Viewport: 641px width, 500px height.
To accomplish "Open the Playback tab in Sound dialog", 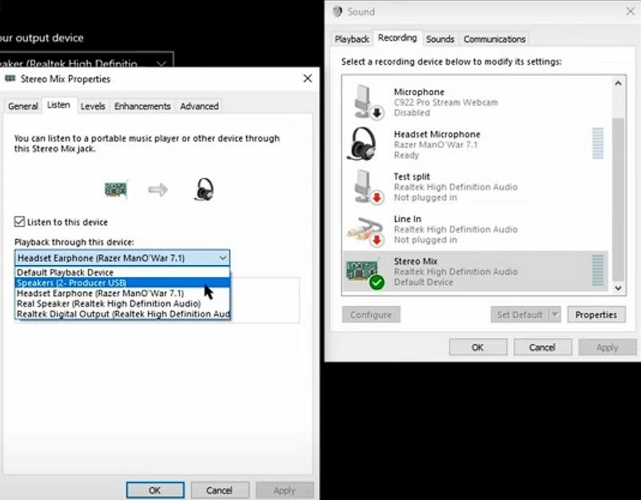I will 352,39.
